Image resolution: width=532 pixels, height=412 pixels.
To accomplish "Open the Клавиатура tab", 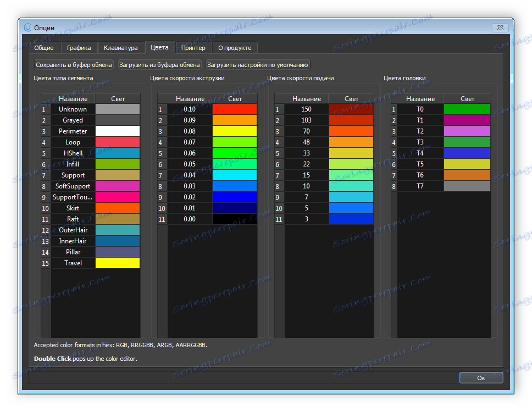I will 120,48.
